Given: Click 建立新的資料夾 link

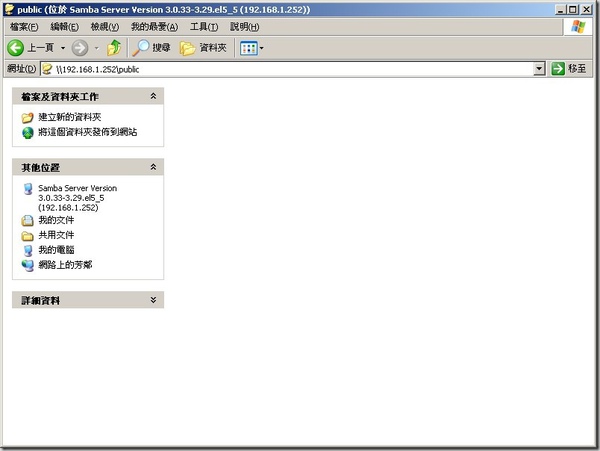Looking at the screenshot, I should tap(70, 117).
